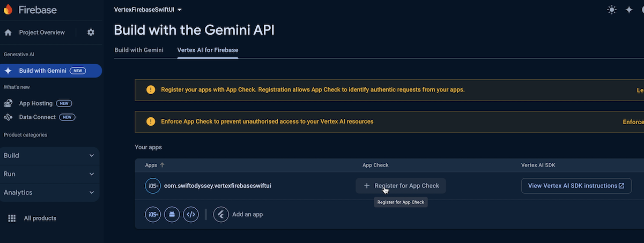
Task: Click the Firebase logo icon
Action: (8, 10)
